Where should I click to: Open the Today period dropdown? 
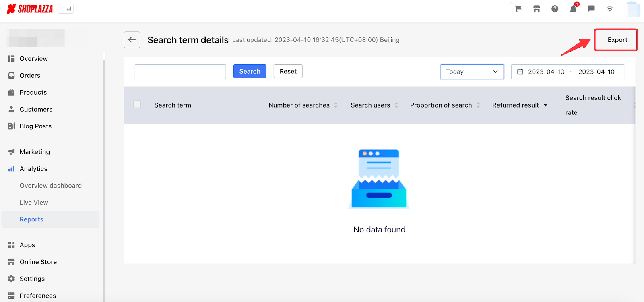(x=472, y=72)
